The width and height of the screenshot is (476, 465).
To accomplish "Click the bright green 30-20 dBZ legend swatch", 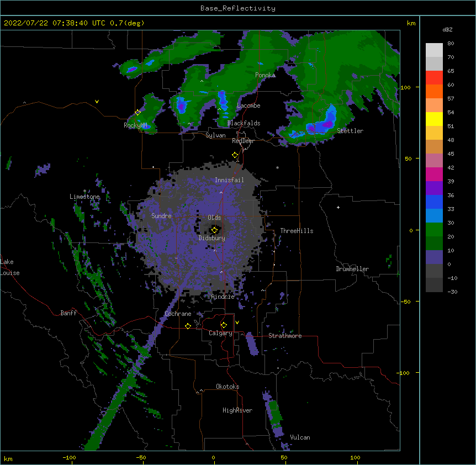I will click(x=434, y=230).
